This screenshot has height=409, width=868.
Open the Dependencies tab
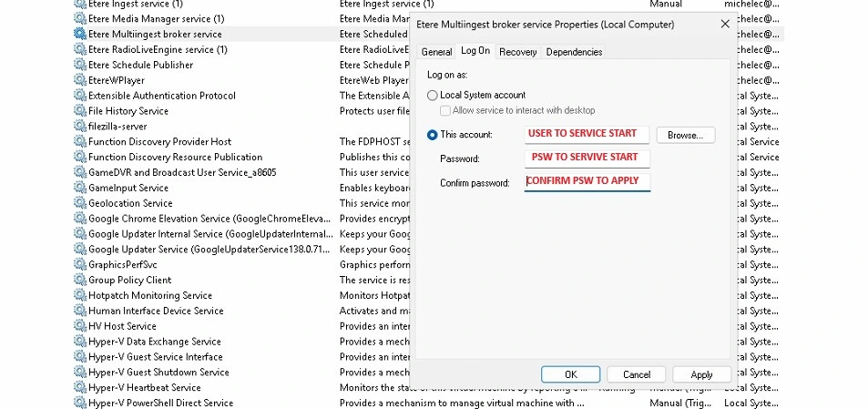click(574, 52)
